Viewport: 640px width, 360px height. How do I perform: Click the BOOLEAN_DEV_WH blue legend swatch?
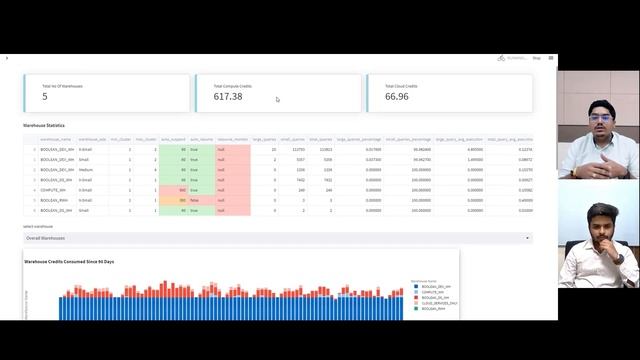[x=416, y=287]
